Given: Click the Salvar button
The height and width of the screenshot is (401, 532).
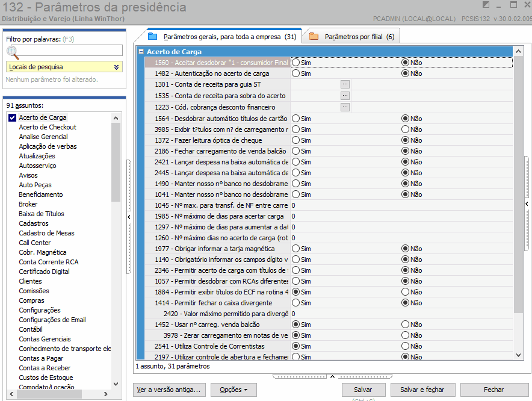Looking at the screenshot, I should 363,390.
